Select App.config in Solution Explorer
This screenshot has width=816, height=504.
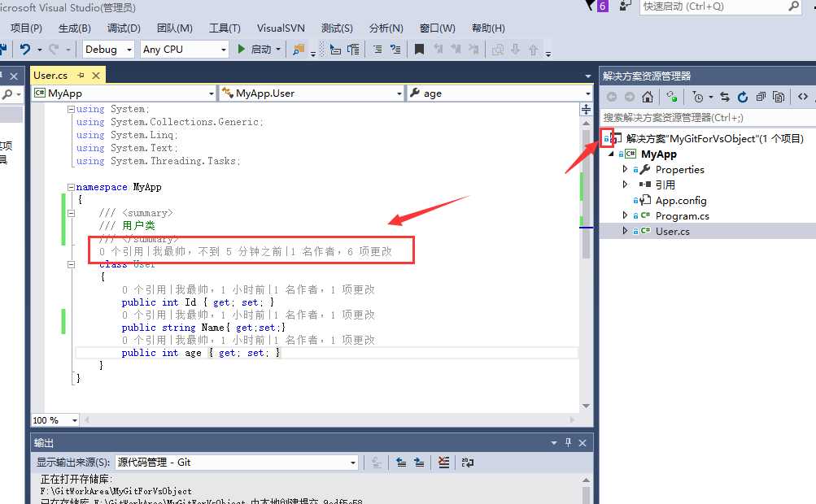tap(681, 200)
